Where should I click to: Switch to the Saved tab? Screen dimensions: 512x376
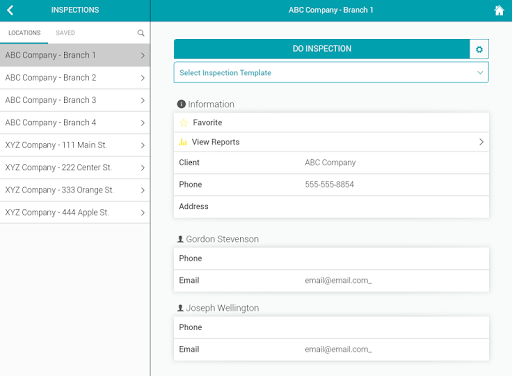(x=65, y=33)
